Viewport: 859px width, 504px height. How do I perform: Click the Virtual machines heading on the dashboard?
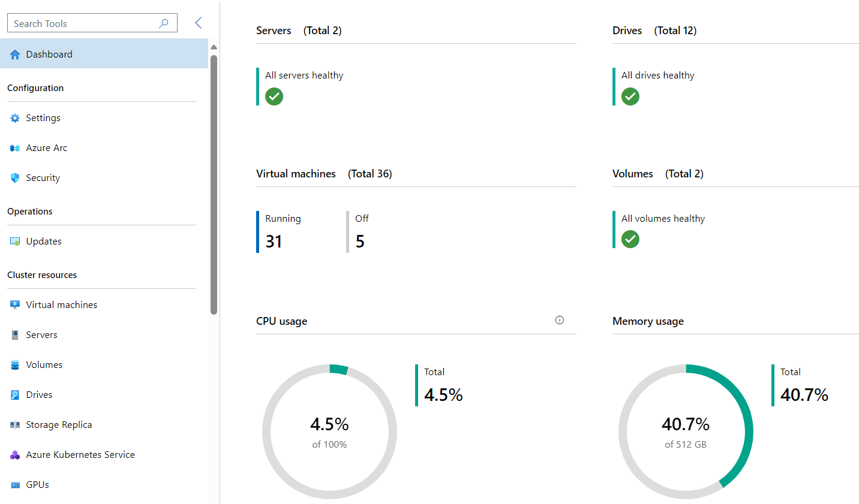click(x=296, y=174)
